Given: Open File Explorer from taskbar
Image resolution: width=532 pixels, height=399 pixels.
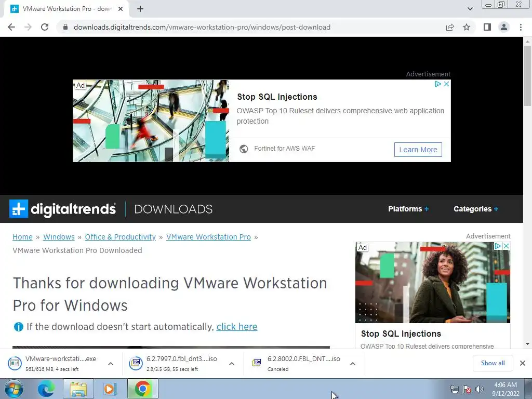Looking at the screenshot, I should (78, 389).
